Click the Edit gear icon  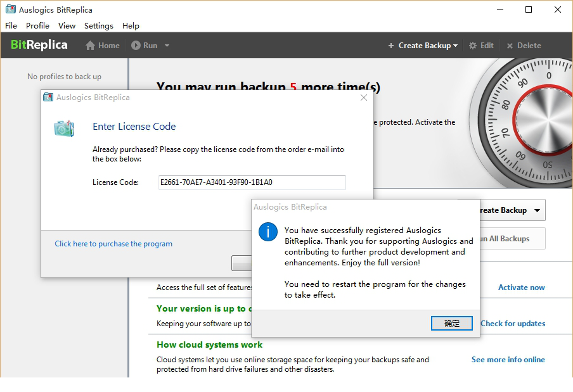tap(473, 46)
